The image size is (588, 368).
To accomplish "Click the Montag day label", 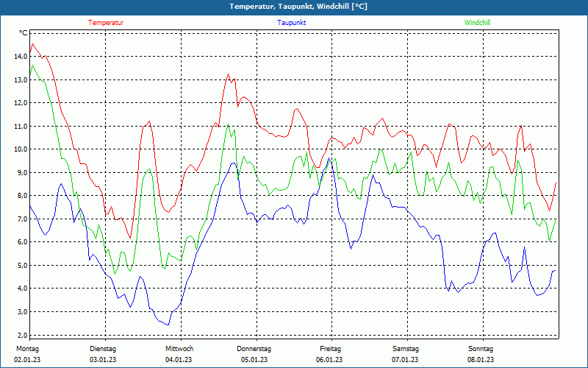I will pyautogui.click(x=27, y=349).
